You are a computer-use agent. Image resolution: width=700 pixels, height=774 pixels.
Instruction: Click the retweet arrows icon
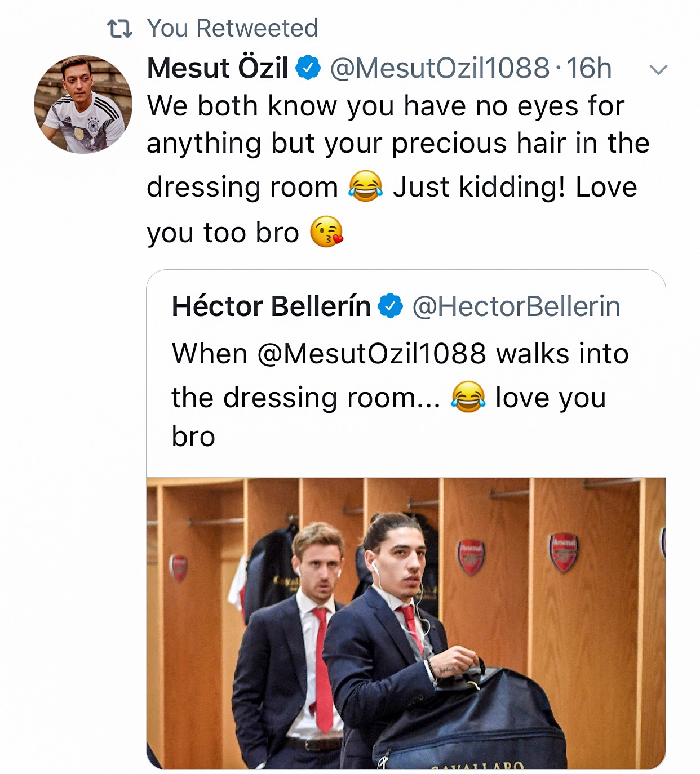pyautogui.click(x=119, y=29)
